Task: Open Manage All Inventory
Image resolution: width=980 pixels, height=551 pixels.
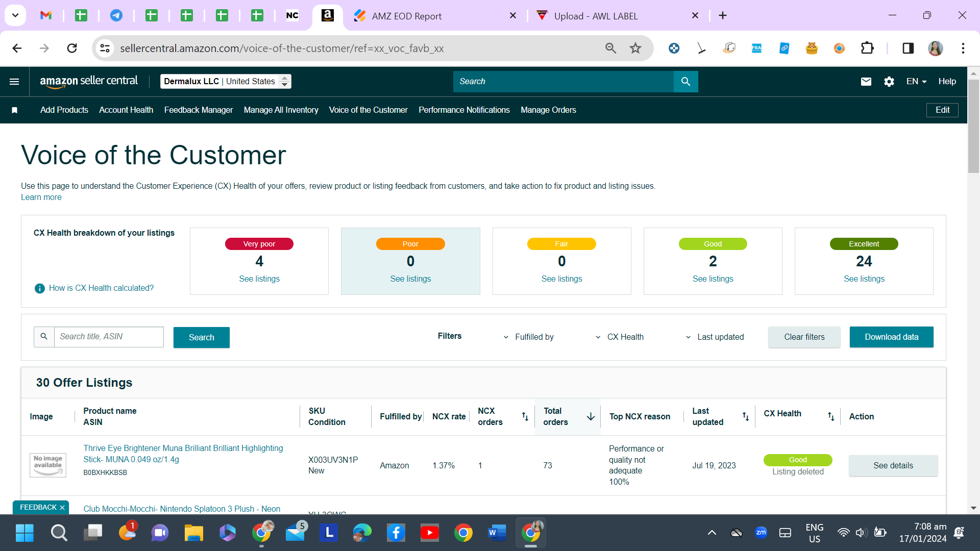Action: tap(281, 110)
